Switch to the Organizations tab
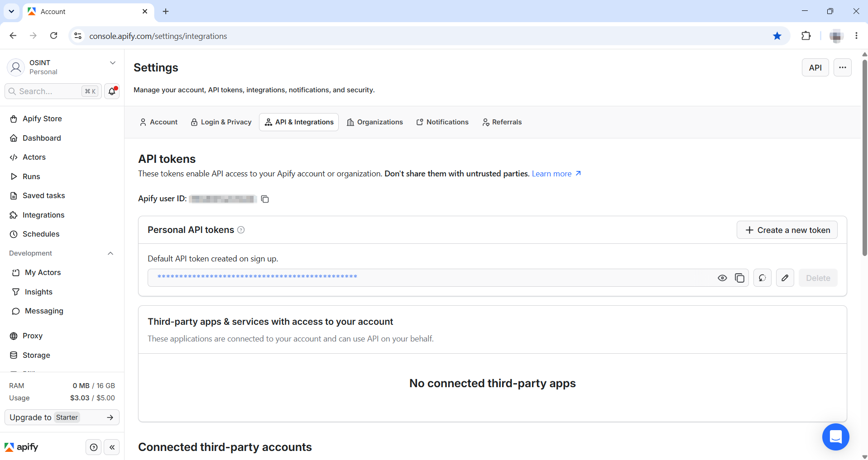The image size is (868, 460). click(x=375, y=122)
